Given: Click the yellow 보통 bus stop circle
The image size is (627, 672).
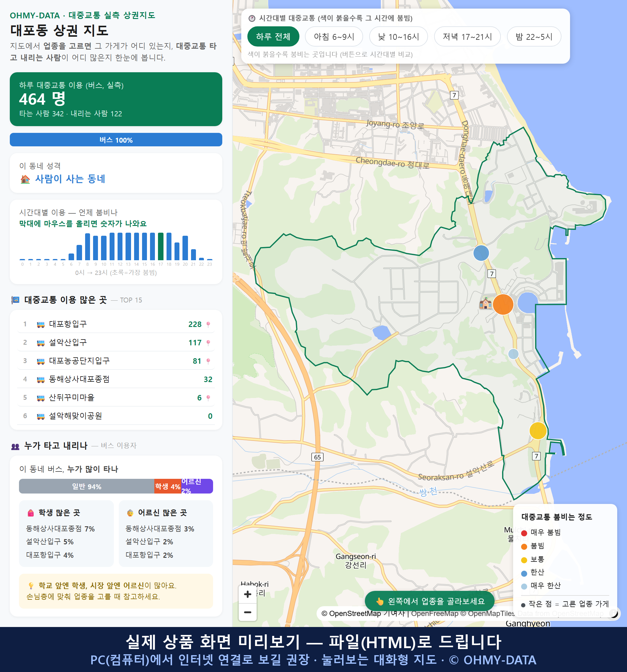Looking at the screenshot, I should tap(538, 431).
